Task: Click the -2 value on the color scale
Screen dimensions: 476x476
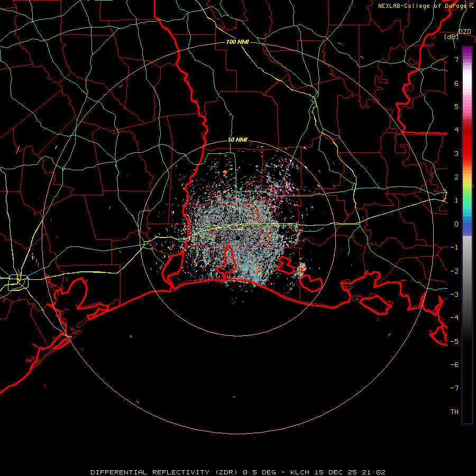Action: point(454,271)
